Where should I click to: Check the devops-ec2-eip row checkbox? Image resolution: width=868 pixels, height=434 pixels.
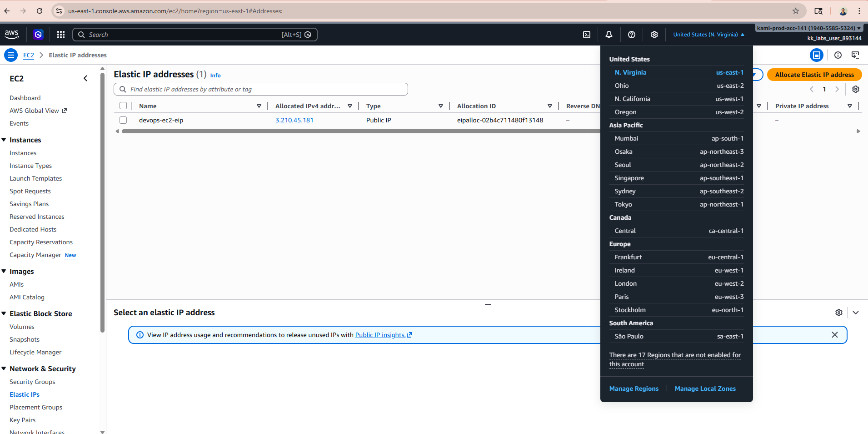[123, 120]
